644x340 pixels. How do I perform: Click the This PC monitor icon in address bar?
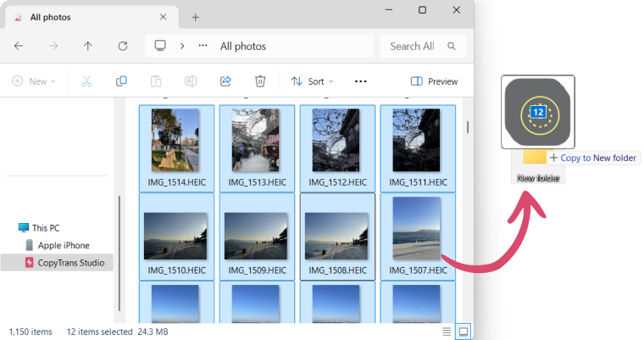160,46
